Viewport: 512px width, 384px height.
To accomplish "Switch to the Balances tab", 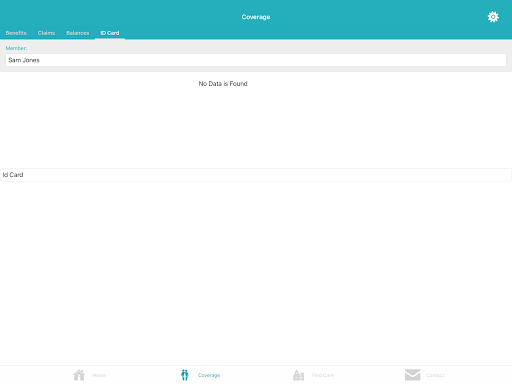I will [78, 33].
